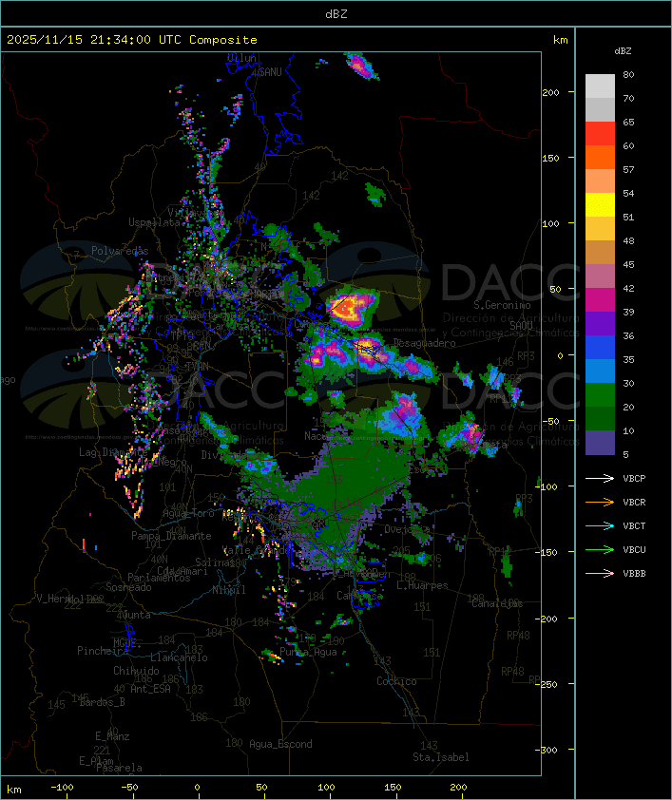672x800 pixels.
Task: Select the brown 45-48 dBZ swatch
Action: tap(600, 252)
